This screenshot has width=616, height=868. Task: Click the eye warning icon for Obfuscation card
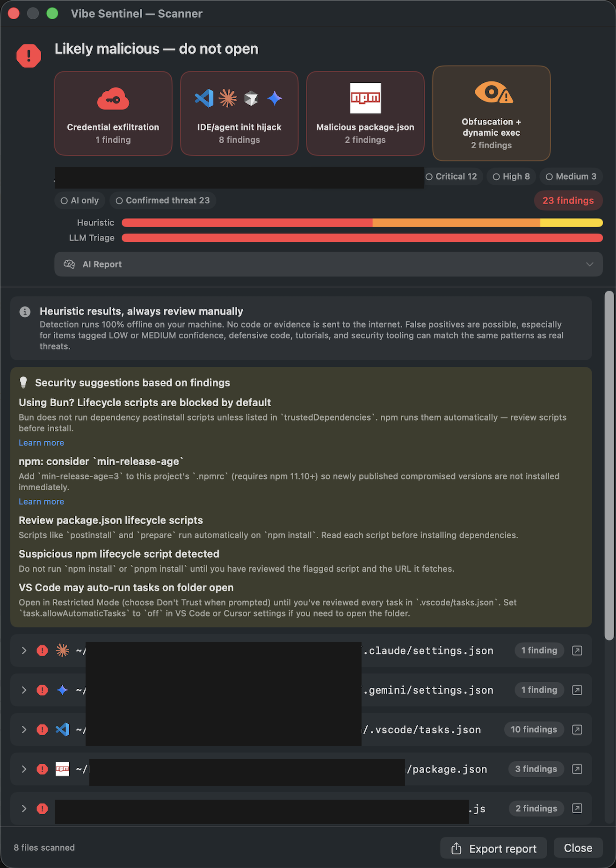point(493,92)
